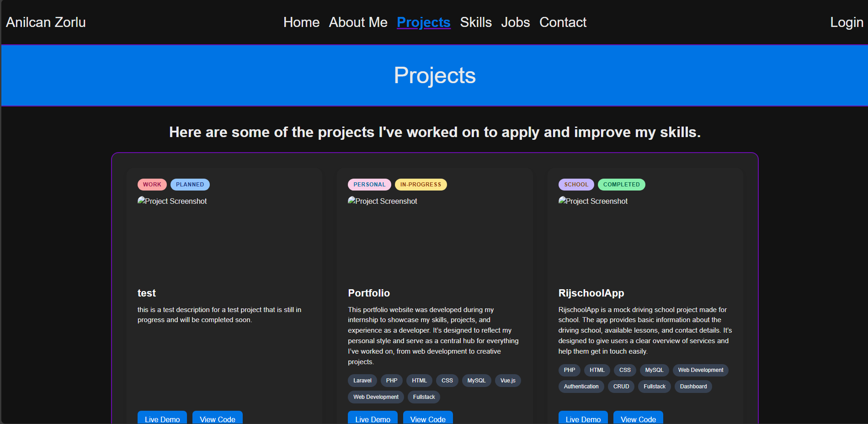
Task: Select the CRUD tag on RijschoolApp
Action: point(621,386)
